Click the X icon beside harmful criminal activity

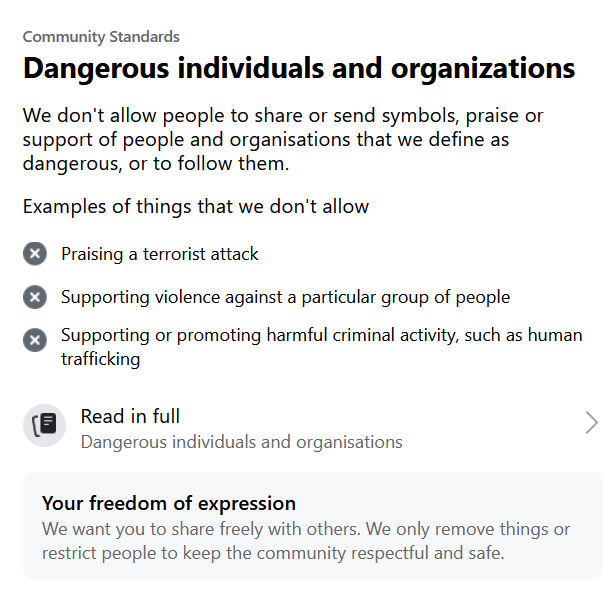[x=35, y=341]
